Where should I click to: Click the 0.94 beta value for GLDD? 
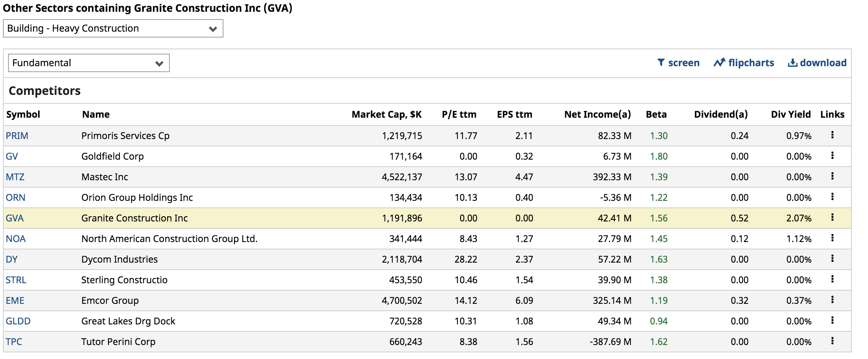tap(659, 321)
